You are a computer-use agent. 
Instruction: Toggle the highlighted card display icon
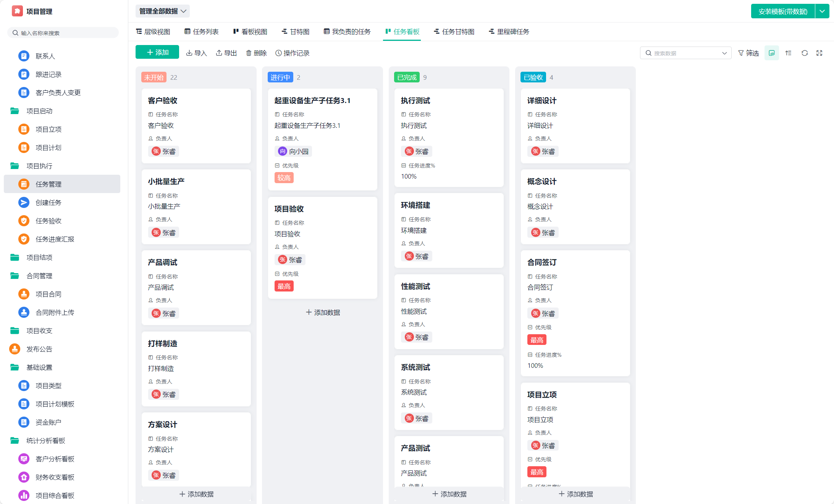772,53
